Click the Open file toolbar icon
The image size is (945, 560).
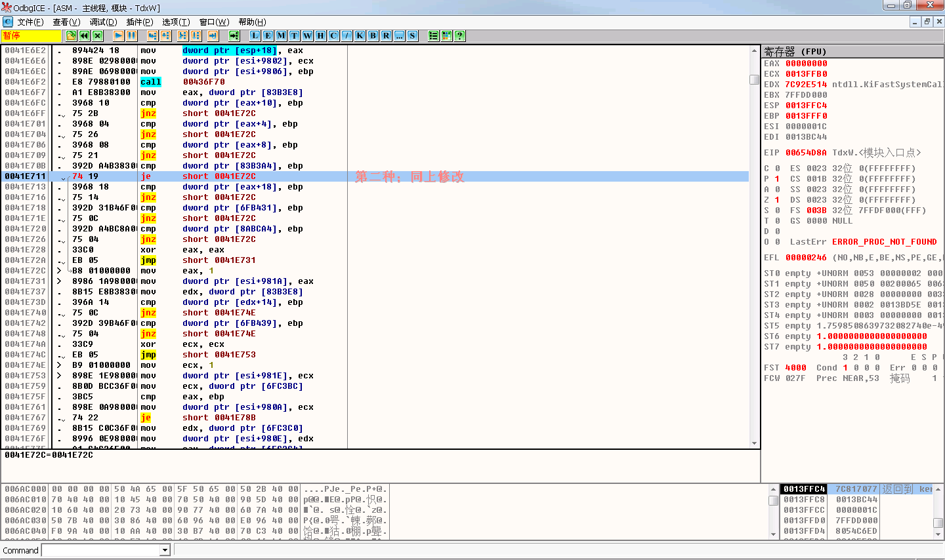(x=72, y=35)
